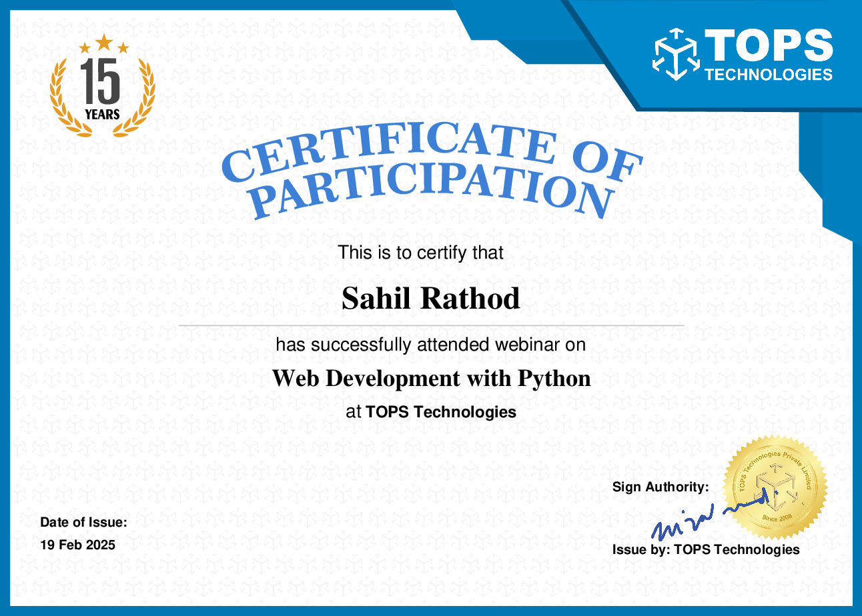This screenshot has height=616, width=862.
Task: Click the "TECHNOLOGIES" word under TOPS logo
Action: (769, 75)
